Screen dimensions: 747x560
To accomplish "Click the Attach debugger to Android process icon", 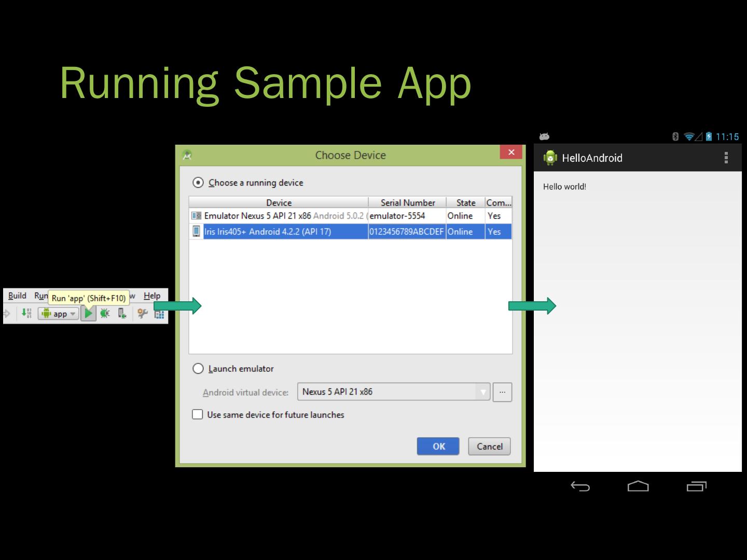I will [x=122, y=313].
